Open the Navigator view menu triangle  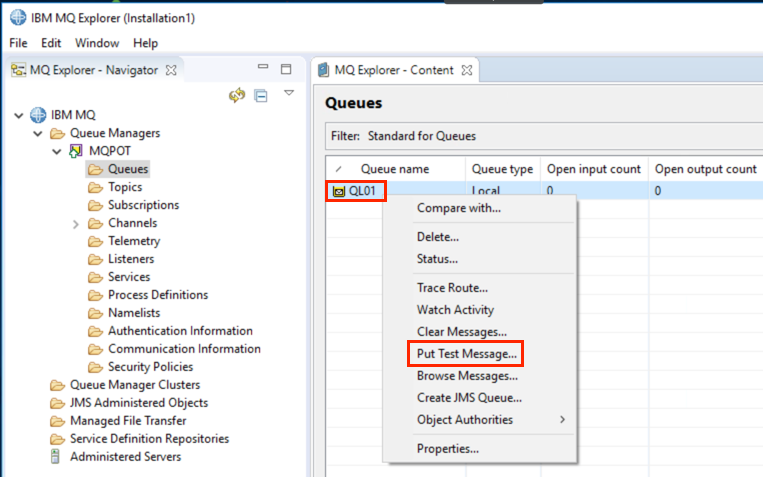(289, 92)
